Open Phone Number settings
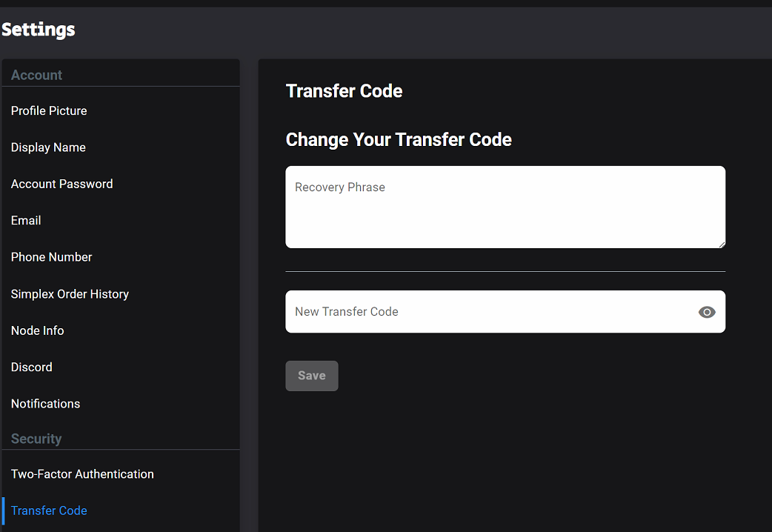This screenshot has height=532, width=772. [x=51, y=257]
